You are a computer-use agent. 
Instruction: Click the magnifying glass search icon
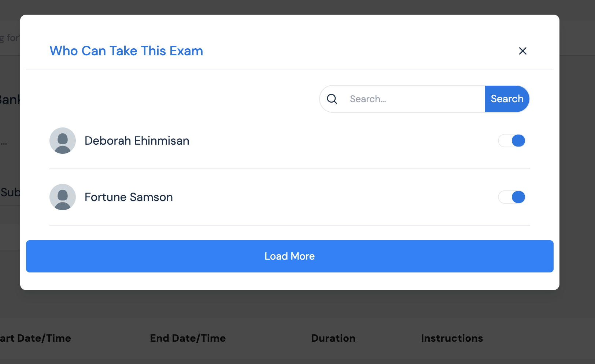pyautogui.click(x=332, y=99)
